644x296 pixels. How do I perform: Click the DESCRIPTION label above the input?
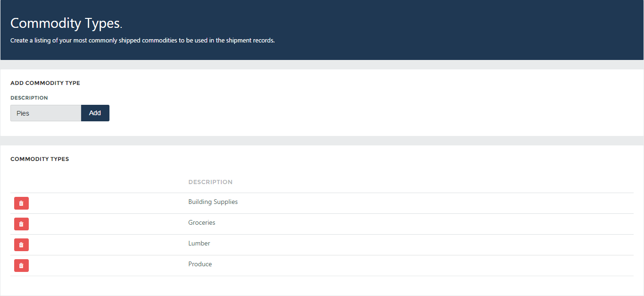[x=29, y=98]
